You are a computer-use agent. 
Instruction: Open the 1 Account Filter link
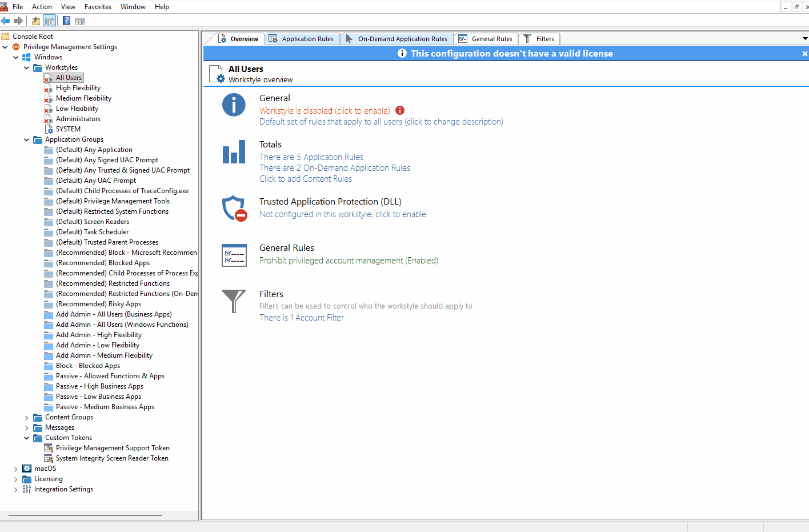click(x=302, y=318)
